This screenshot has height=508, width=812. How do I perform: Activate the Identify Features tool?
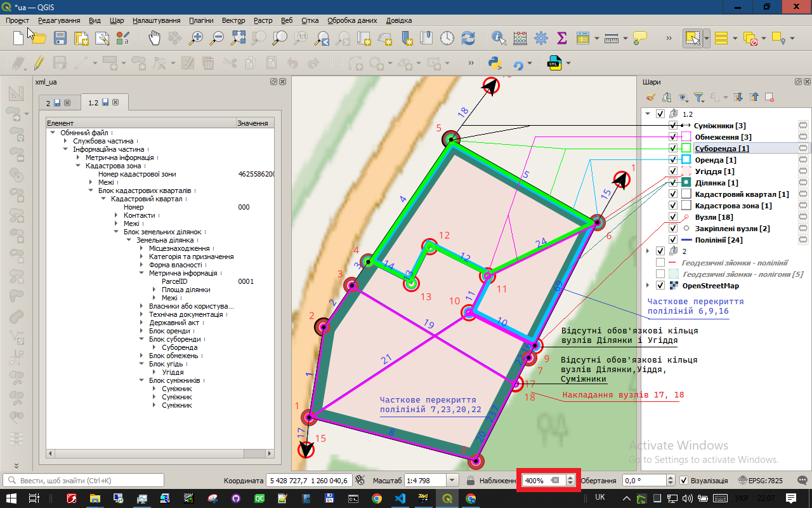(x=499, y=37)
